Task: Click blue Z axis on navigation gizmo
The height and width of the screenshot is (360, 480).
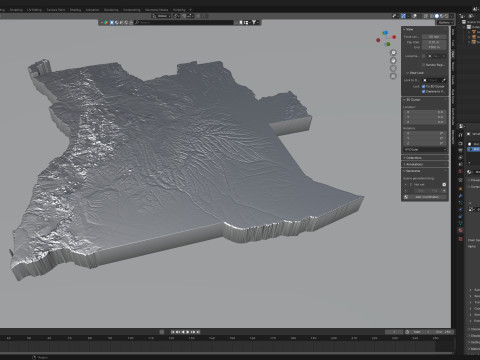Action: tap(386, 33)
